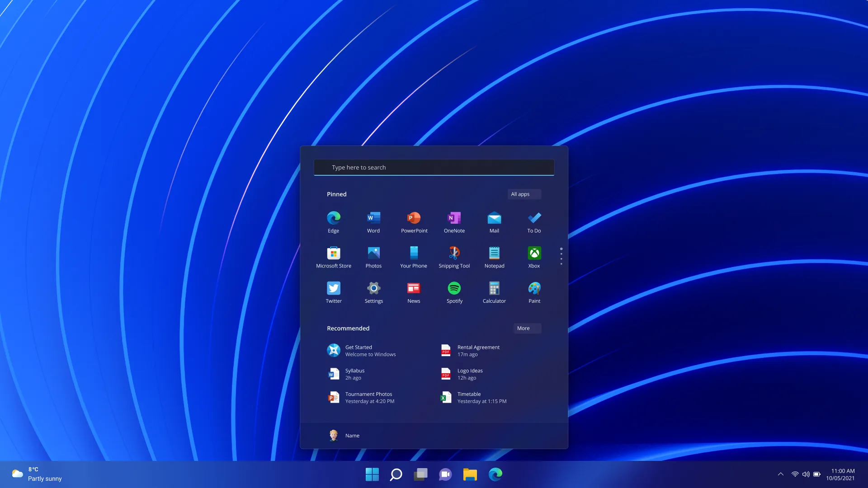Launch the Photos app
The height and width of the screenshot is (488, 868).
373,257
